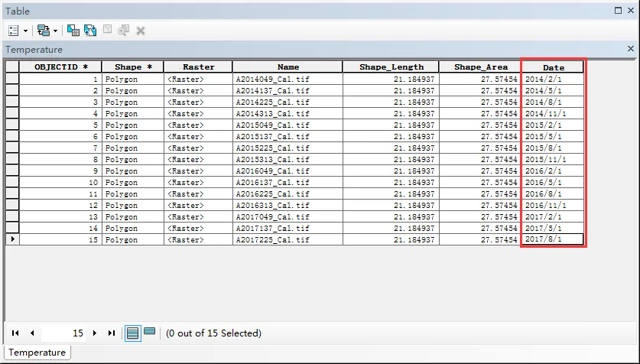Viewport: 640px width, 364px height.
Task: Click the current record number field
Action: point(63,333)
